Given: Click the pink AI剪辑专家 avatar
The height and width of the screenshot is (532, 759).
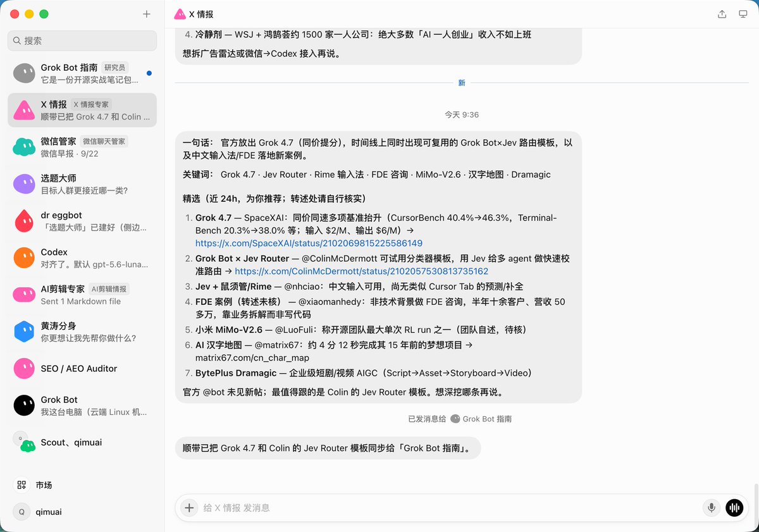Looking at the screenshot, I should [24, 295].
